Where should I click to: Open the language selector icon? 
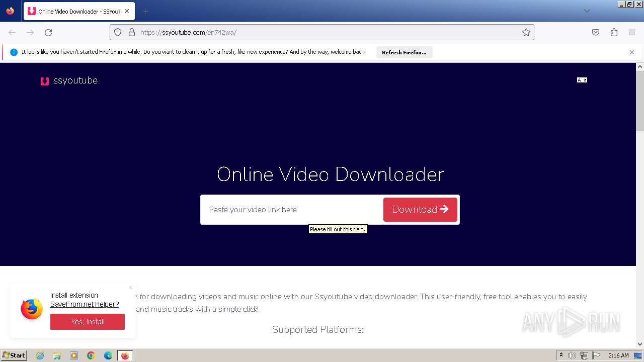[x=582, y=80]
